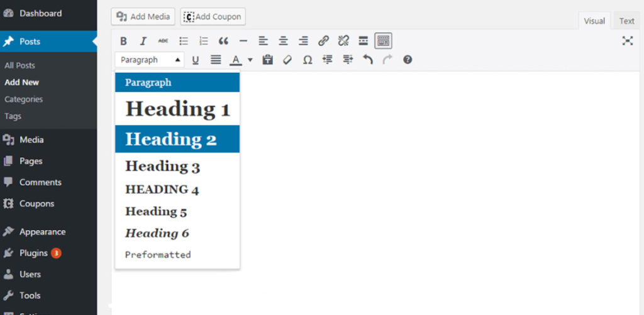This screenshot has height=315, width=644.
Task: Open the Comments menu item
Action: click(48, 182)
